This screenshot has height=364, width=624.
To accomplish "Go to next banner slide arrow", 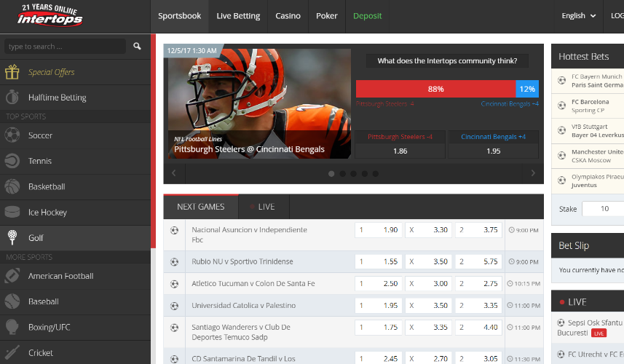I will (x=533, y=173).
